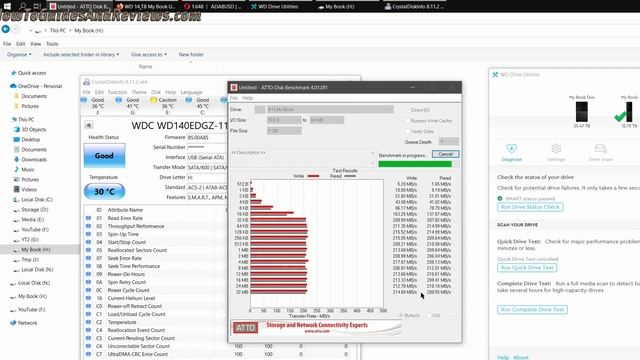
Task: Cancel the running ATTO benchmark
Action: point(445,154)
